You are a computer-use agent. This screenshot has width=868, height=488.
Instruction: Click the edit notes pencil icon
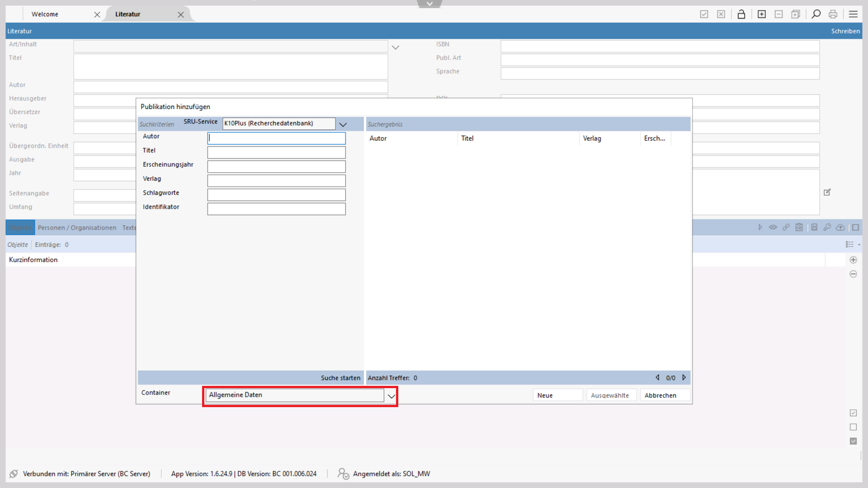click(x=827, y=192)
